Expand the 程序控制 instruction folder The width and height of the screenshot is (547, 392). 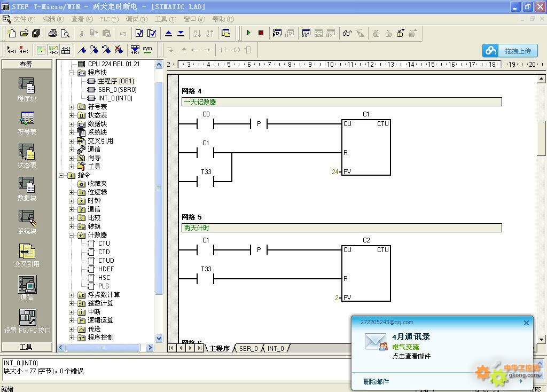(71, 338)
